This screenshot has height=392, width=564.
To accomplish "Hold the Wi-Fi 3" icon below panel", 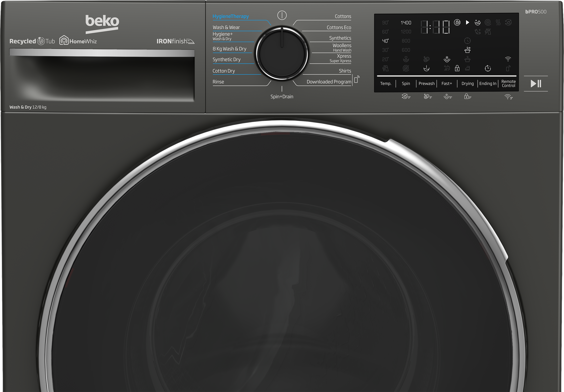I will pyautogui.click(x=509, y=97).
